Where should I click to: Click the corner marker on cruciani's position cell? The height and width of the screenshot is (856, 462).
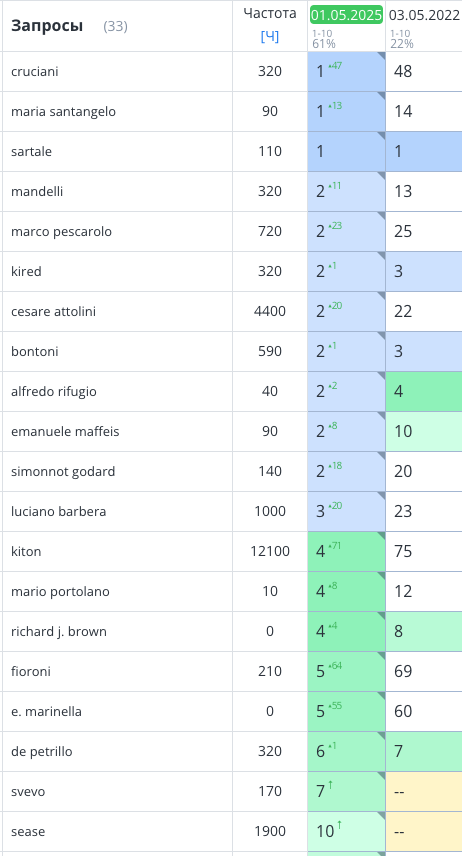coord(381,56)
